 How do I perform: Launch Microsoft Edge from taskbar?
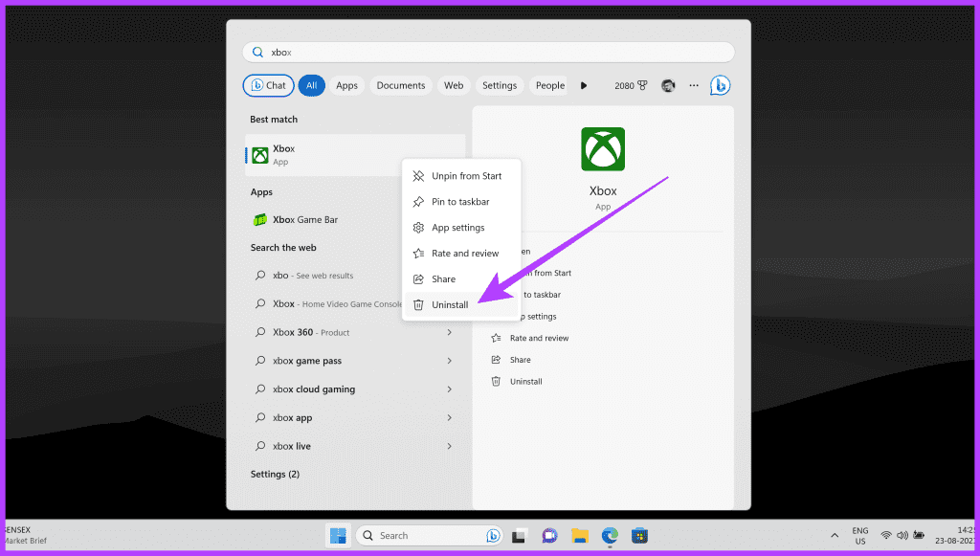610,536
